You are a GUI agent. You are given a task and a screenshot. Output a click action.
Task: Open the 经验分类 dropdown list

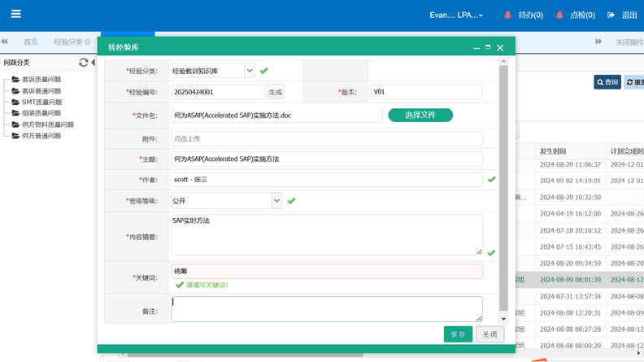point(250,71)
